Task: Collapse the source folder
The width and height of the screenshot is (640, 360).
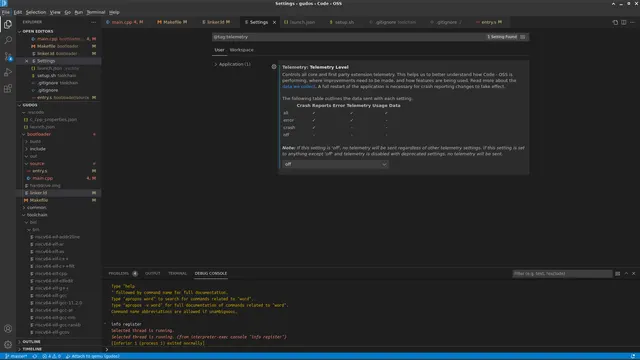Action: pyautogui.click(x=37, y=164)
